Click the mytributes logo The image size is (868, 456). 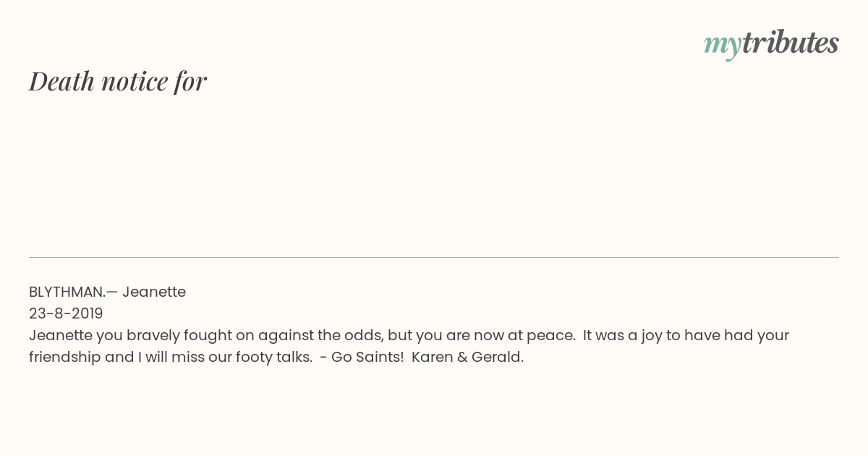click(771, 43)
